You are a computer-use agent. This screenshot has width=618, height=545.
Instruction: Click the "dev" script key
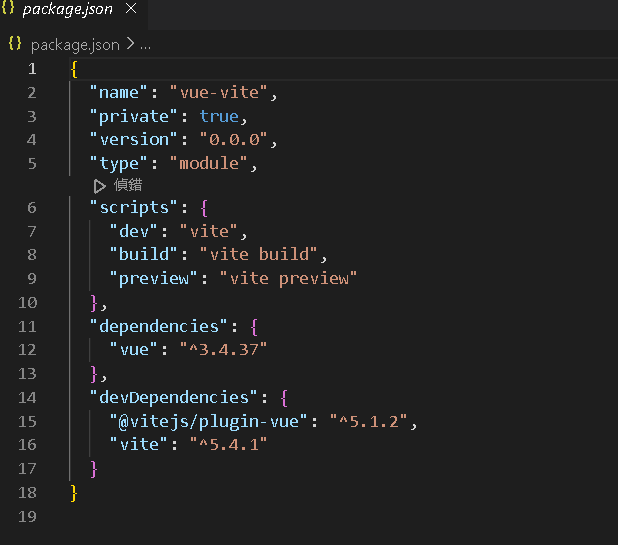tap(134, 231)
